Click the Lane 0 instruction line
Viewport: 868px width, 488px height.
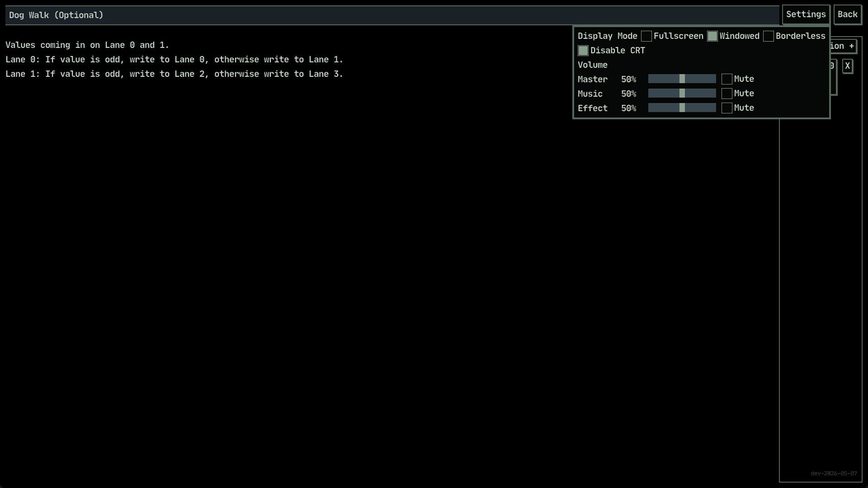click(175, 60)
